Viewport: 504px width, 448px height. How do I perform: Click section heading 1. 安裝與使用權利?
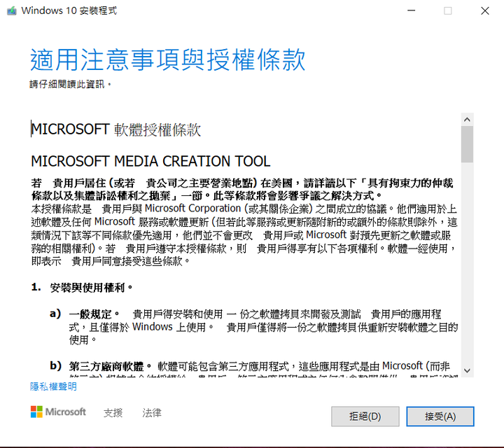tap(82, 288)
